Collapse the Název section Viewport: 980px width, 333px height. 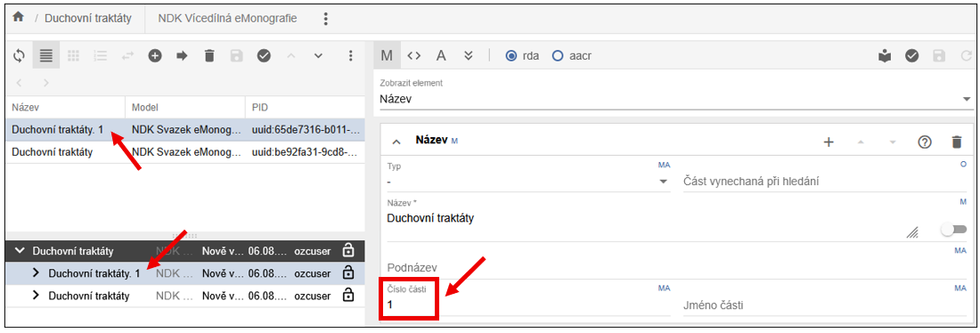396,142
